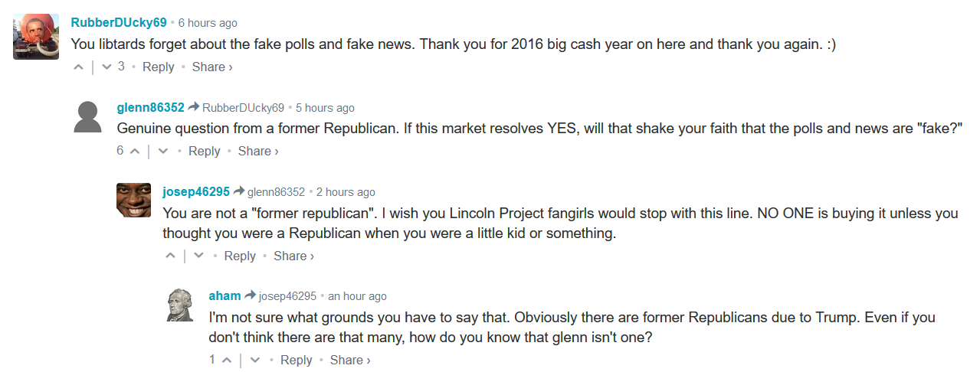Click the "6 hours ago" comment timestamp
980x372 pixels.
click(208, 24)
